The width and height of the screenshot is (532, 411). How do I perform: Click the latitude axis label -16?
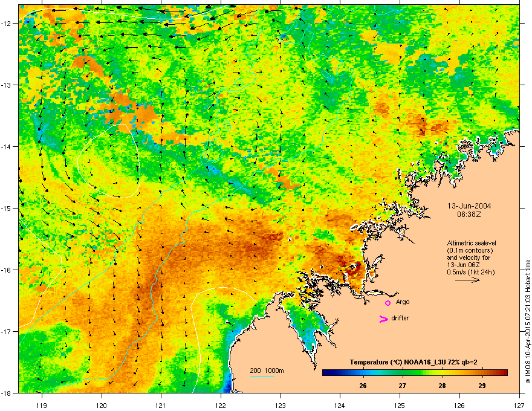click(x=7, y=270)
